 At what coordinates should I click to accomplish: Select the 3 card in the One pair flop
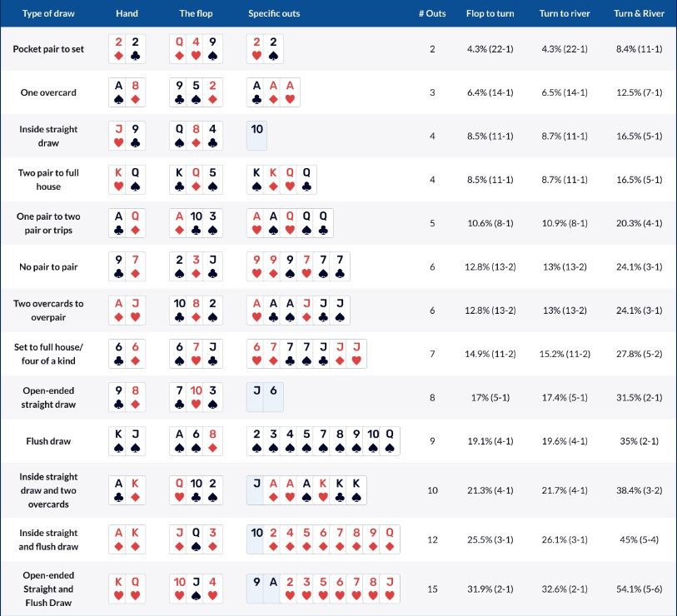click(212, 223)
